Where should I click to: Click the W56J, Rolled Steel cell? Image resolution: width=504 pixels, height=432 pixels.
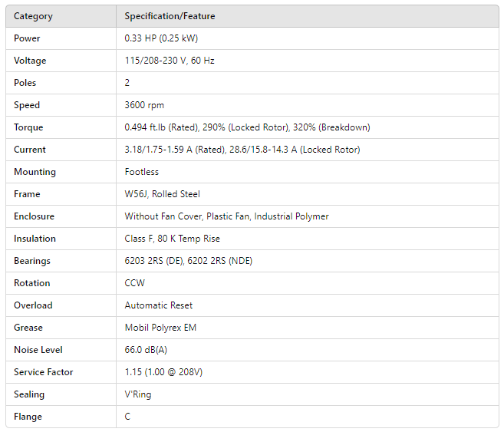coord(163,194)
